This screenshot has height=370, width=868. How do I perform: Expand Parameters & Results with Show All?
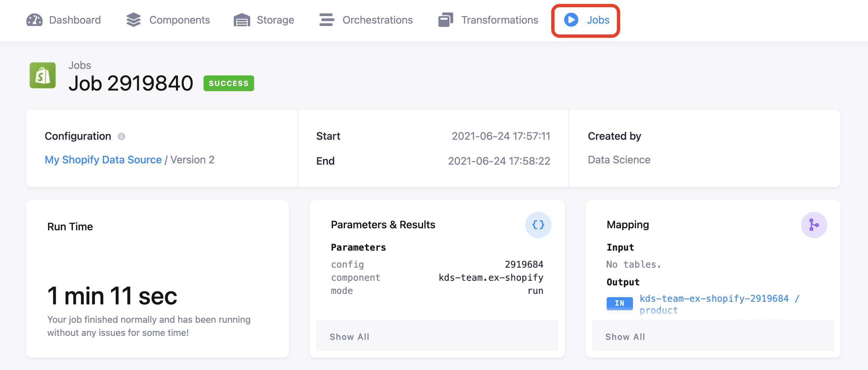pos(349,337)
